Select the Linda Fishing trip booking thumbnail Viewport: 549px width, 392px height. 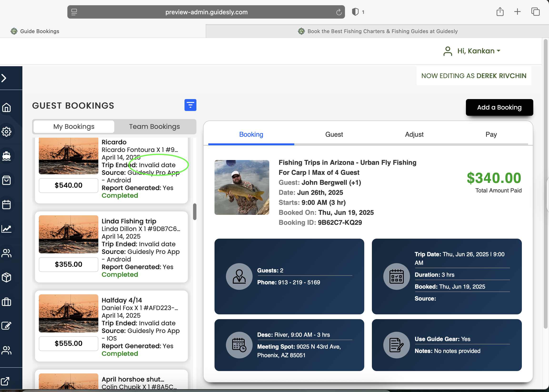pyautogui.click(x=69, y=234)
